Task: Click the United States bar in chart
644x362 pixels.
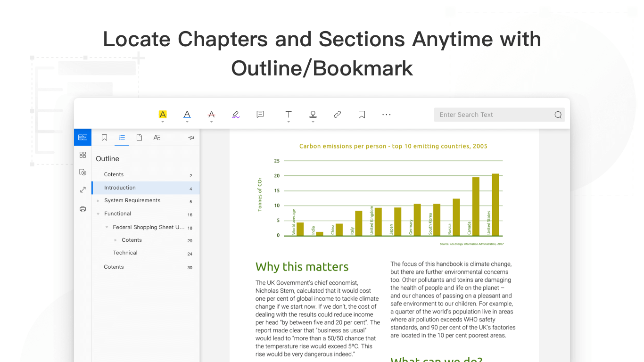Action: [495, 205]
